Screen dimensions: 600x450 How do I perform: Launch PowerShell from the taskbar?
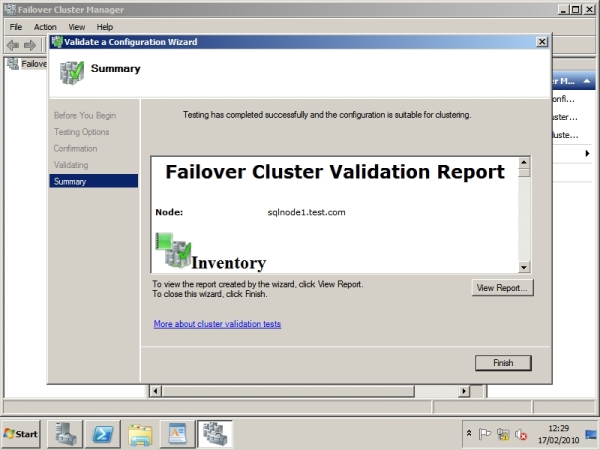[103, 434]
